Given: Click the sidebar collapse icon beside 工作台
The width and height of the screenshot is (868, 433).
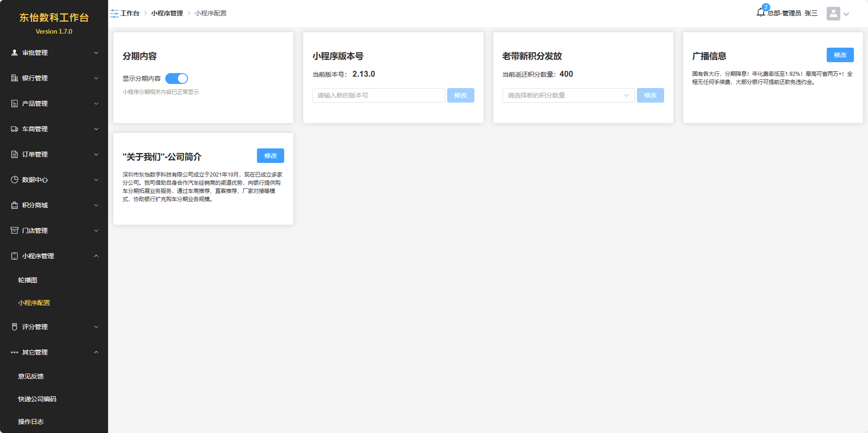Looking at the screenshot, I should (114, 14).
